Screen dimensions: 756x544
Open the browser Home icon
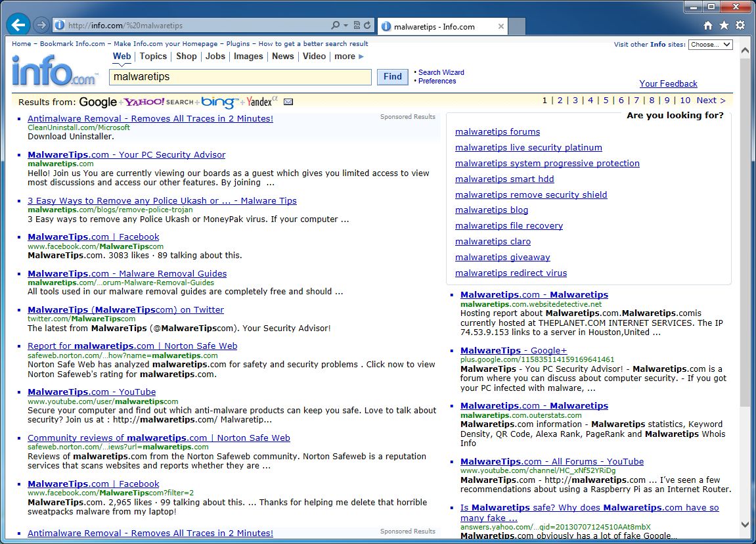click(708, 26)
